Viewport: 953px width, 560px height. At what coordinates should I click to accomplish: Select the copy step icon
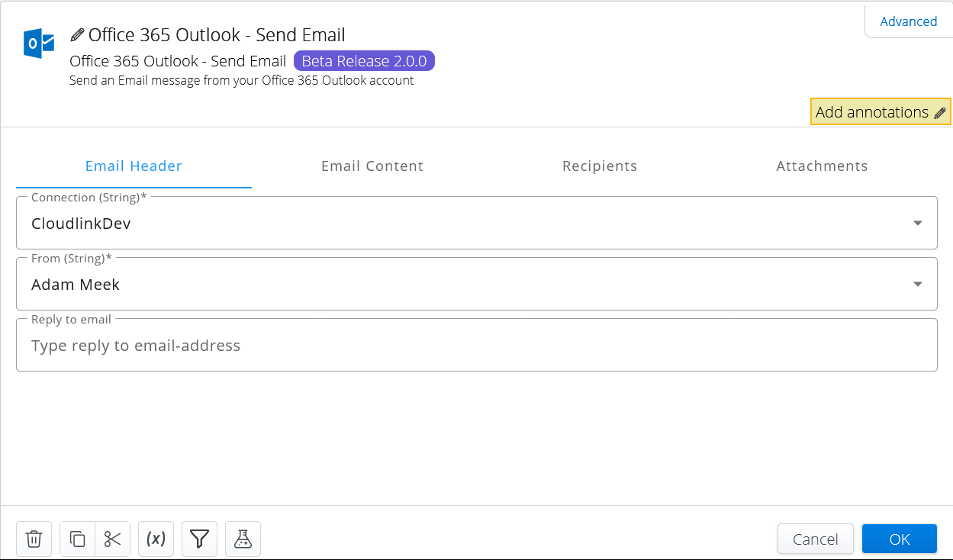click(x=76, y=539)
